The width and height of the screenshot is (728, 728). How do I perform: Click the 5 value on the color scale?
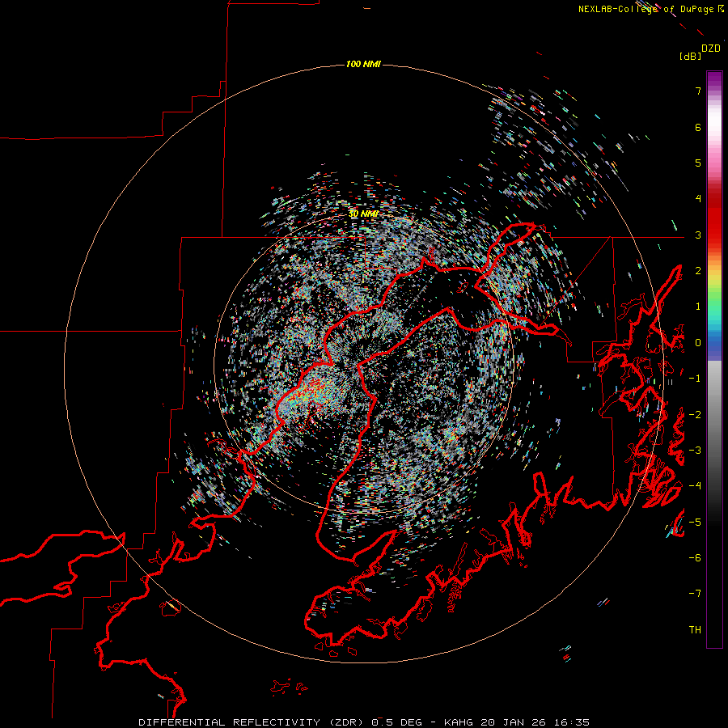pos(698,163)
